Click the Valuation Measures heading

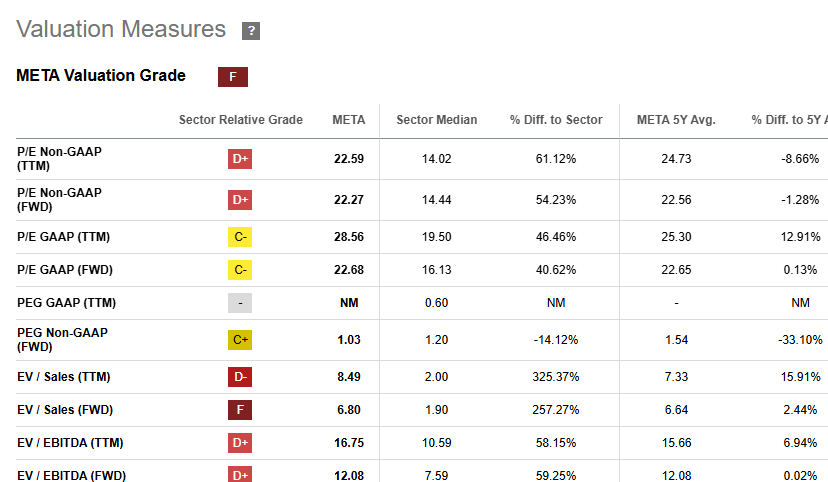pos(121,29)
